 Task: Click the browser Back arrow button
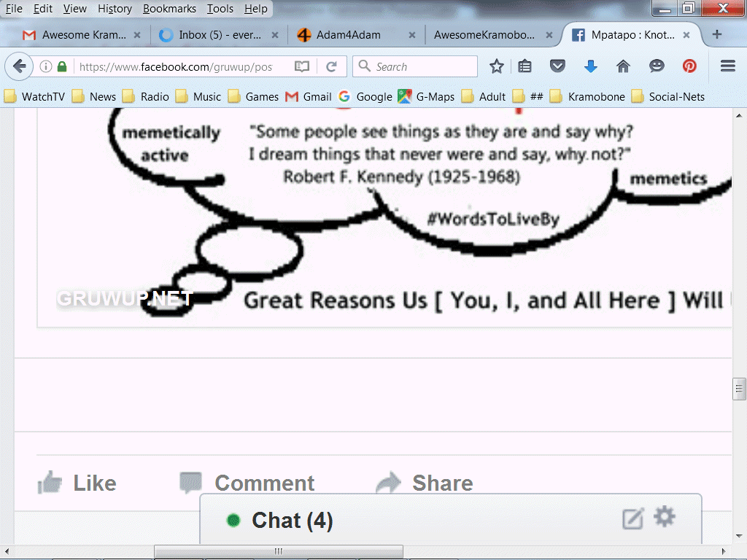click(x=19, y=66)
